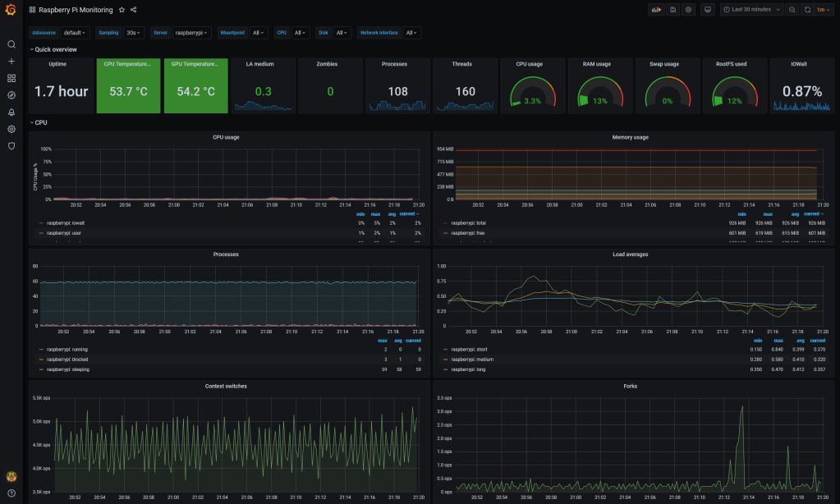Click the Grafana logo home icon
This screenshot has width=840, height=504.
pos(10,10)
